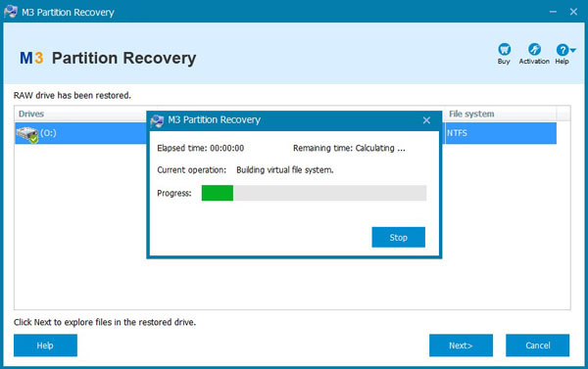Open Help using bottom-left button
The image size is (588, 369).
45,346
